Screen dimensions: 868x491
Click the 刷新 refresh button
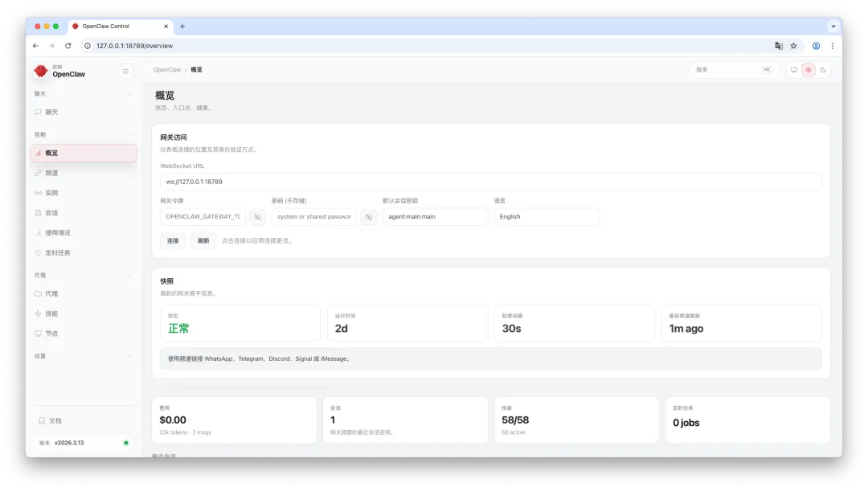pos(203,241)
